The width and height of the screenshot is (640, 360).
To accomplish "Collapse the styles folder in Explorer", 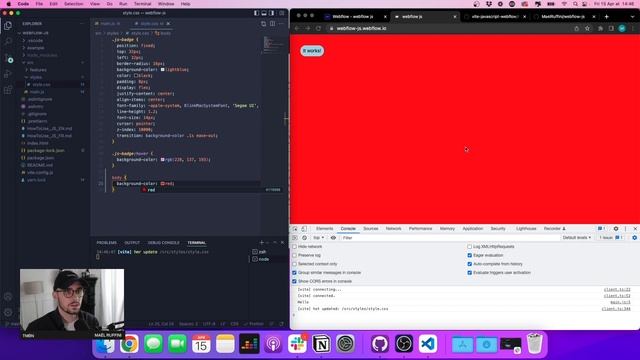I will (x=33, y=77).
